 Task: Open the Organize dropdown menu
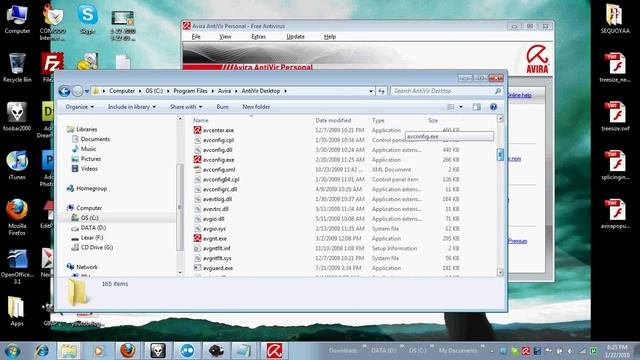(x=80, y=107)
